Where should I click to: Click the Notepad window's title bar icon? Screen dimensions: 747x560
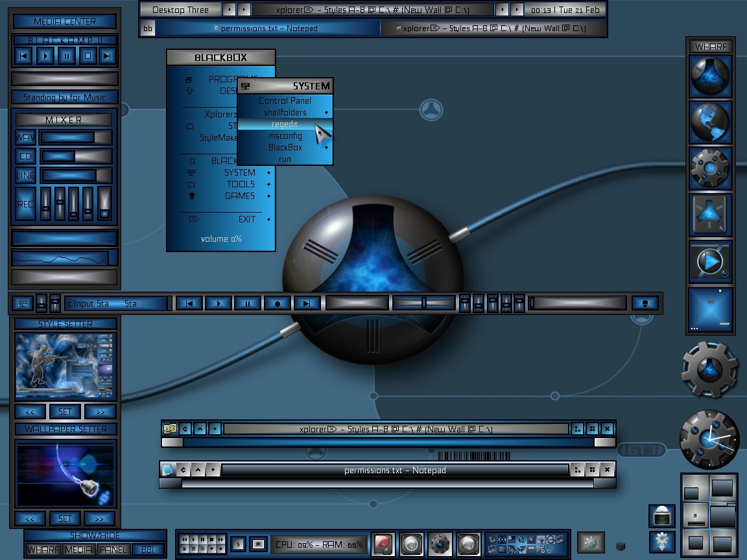(168, 470)
